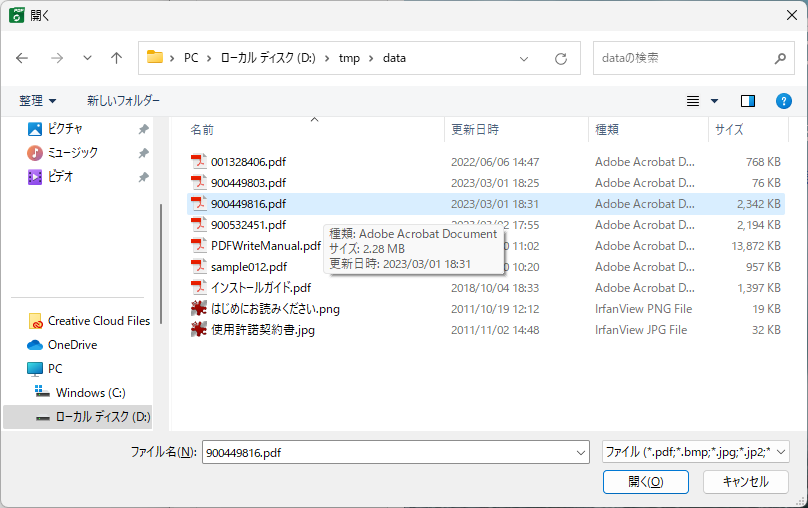Screen dimensions: 808x508
Task: Toggle the preview pane icon
Action: click(x=747, y=101)
